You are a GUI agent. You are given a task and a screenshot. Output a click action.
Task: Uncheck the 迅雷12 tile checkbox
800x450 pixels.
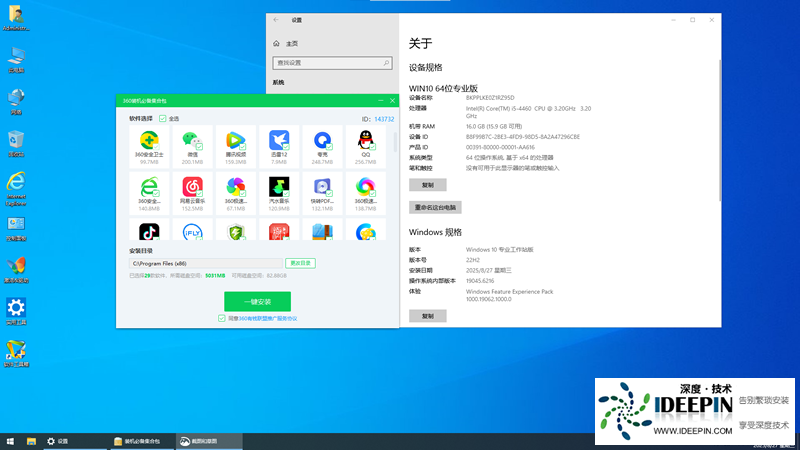pos(286,146)
